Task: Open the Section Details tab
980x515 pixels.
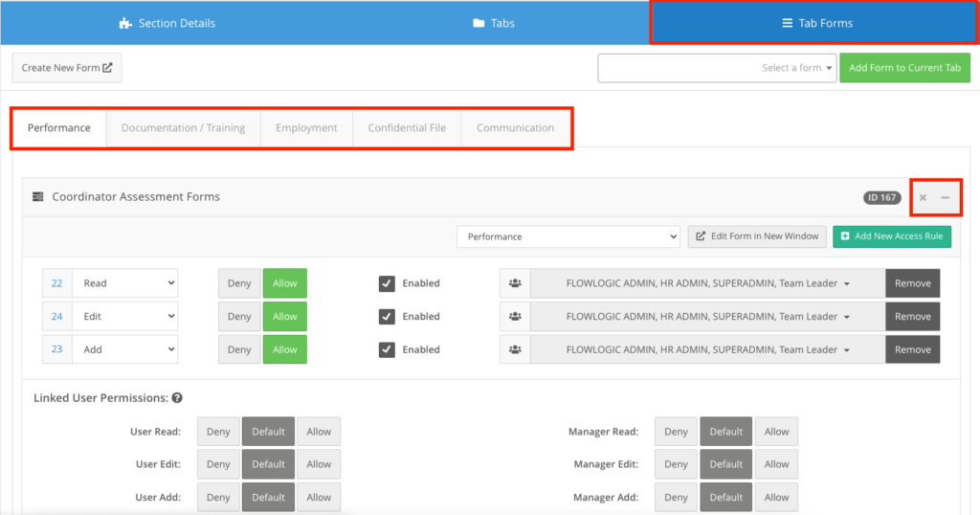Action: (167, 23)
